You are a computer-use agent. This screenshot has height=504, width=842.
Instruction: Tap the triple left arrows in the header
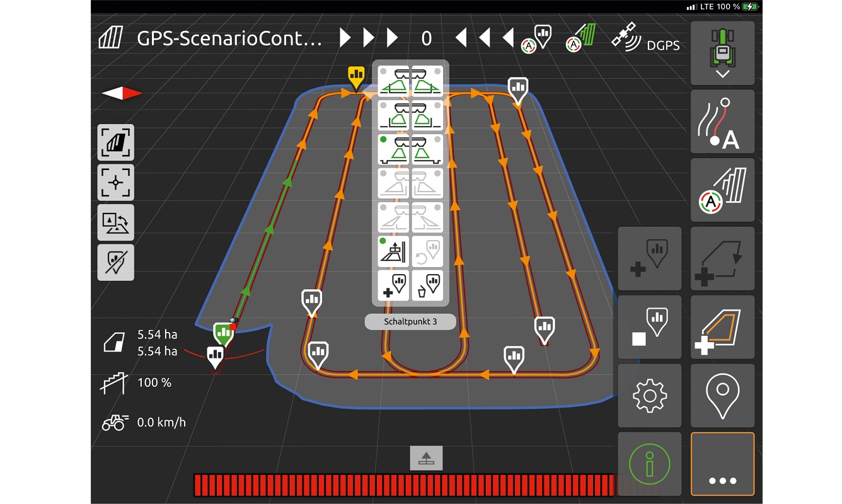484,38
